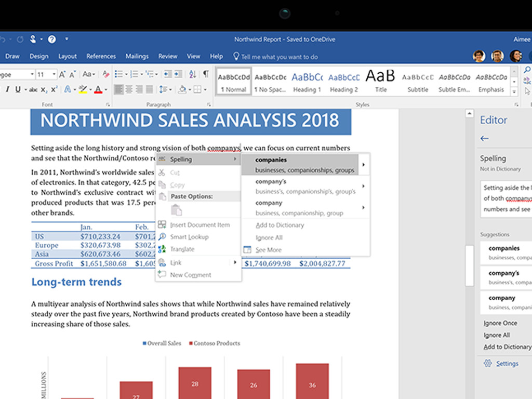532x399 pixels.
Task: Click the Increase Indent icon
Action: coord(178,74)
